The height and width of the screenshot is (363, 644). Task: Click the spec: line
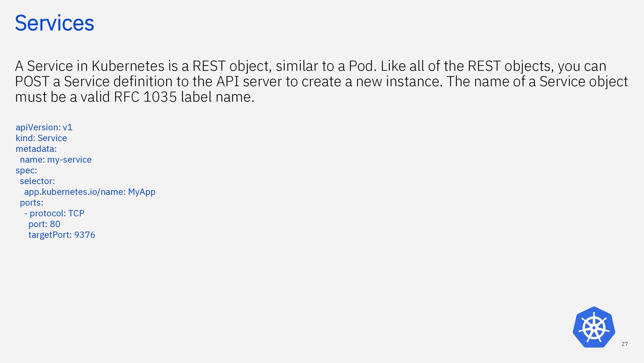(26, 170)
